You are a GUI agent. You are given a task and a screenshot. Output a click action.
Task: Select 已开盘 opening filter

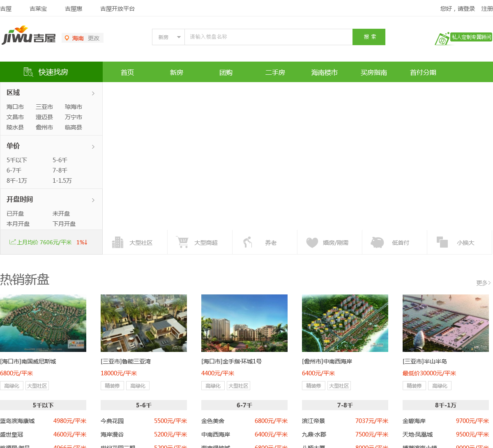pos(15,214)
